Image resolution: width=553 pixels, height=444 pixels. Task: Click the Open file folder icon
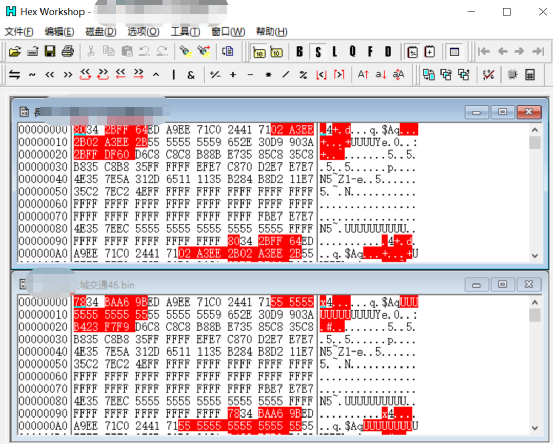pyautogui.click(x=15, y=52)
